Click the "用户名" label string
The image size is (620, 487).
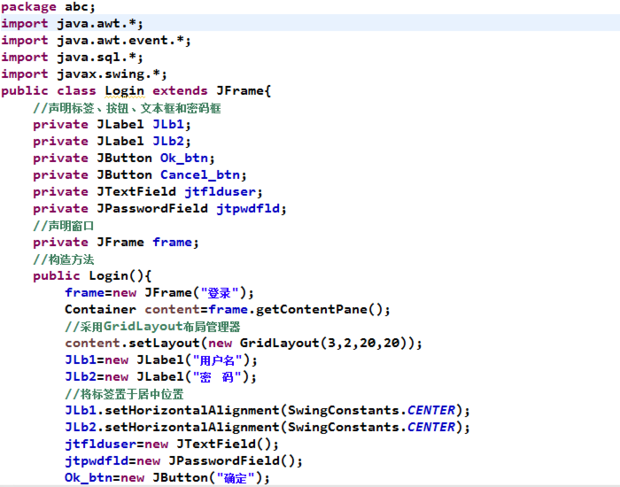[x=216, y=360]
